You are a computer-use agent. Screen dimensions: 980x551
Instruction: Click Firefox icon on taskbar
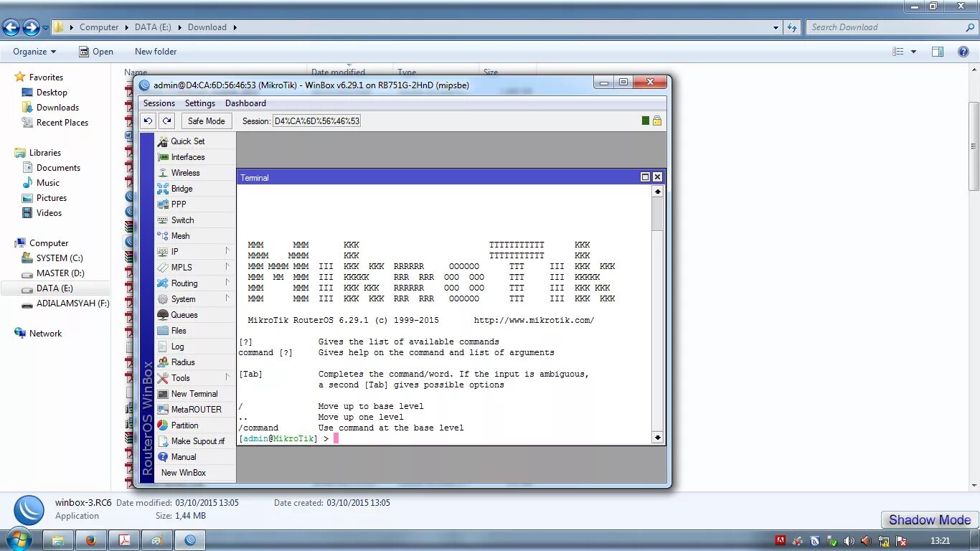91,540
